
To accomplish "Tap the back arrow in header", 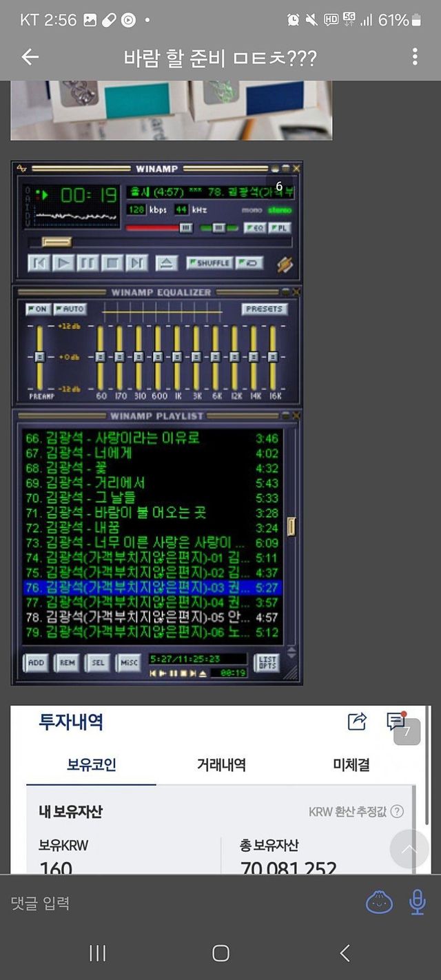I will [x=30, y=57].
